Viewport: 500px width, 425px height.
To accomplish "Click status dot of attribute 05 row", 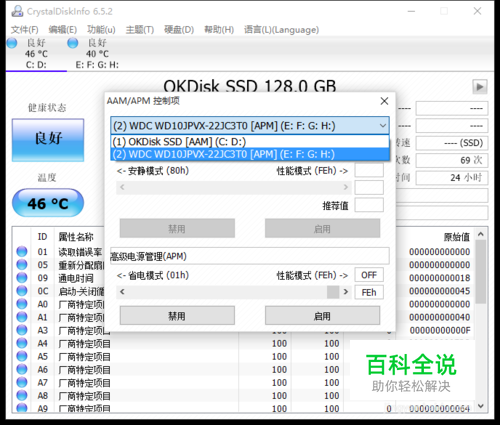I will (x=22, y=265).
